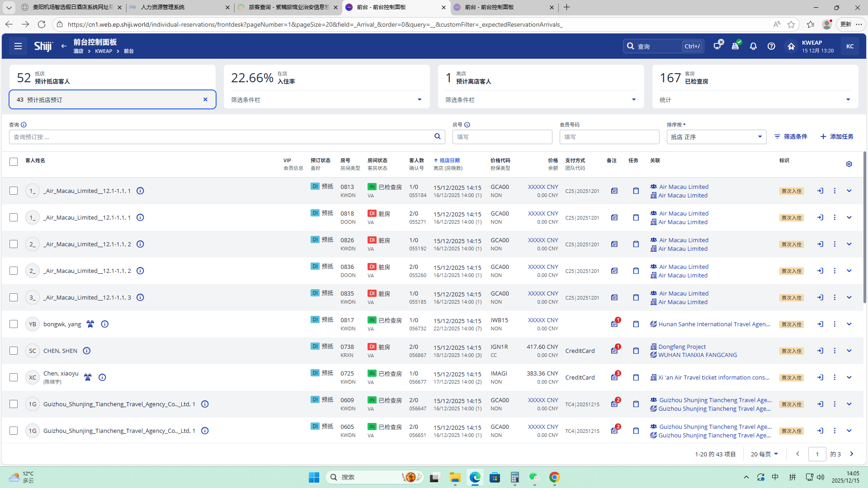Screen dimensions: 868x488
Task: Open the 20 每页 page size dropdown
Action: (x=764, y=454)
